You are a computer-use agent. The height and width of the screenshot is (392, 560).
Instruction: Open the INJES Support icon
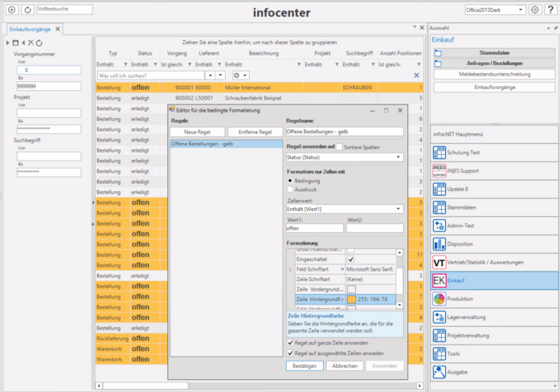pyautogui.click(x=439, y=170)
